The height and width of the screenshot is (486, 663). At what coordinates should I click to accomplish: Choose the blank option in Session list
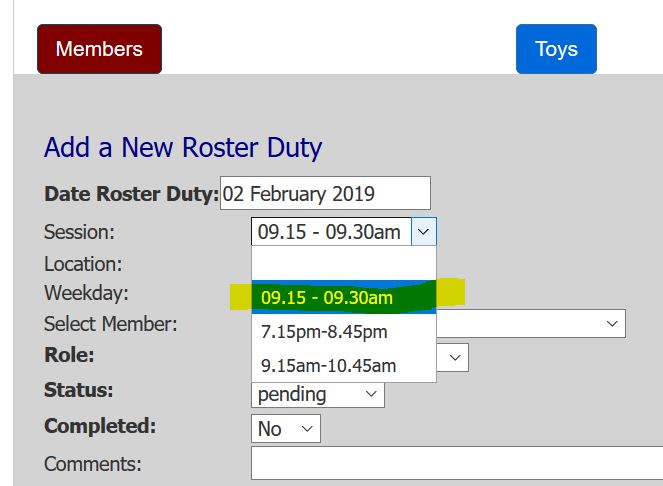pos(343,263)
